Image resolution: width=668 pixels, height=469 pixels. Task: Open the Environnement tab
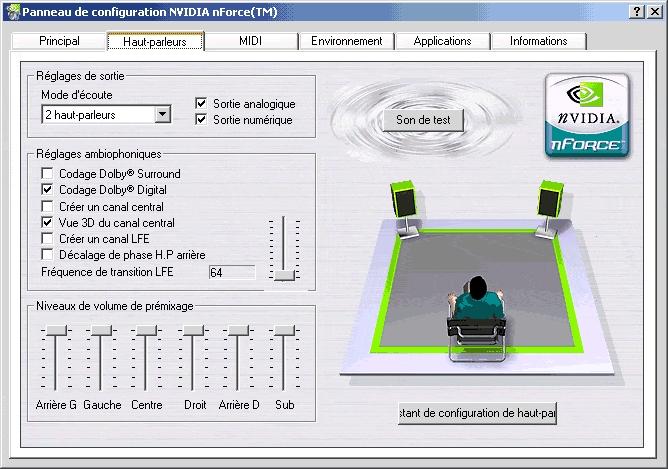pos(346,41)
